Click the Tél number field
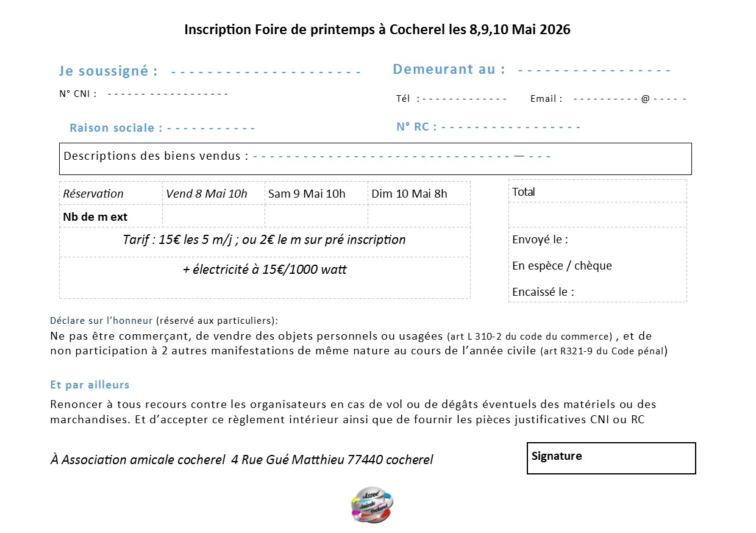756x533 pixels. [x=464, y=99]
